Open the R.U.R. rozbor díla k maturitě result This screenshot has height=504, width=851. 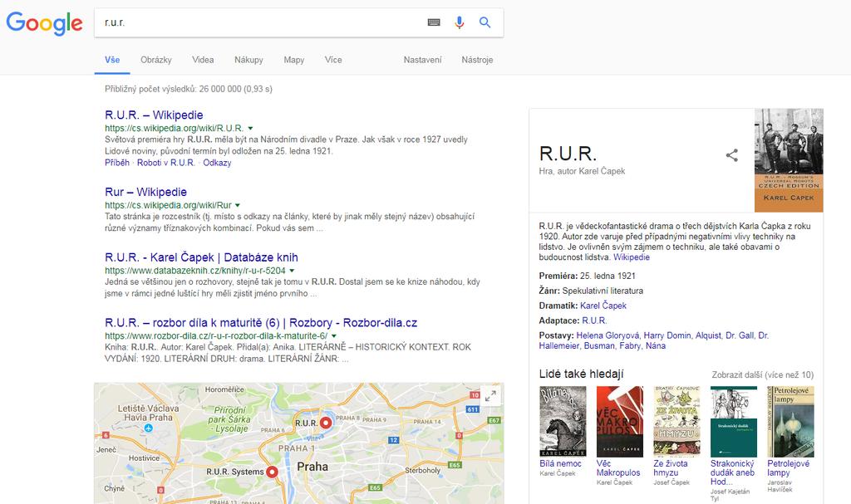261,323
